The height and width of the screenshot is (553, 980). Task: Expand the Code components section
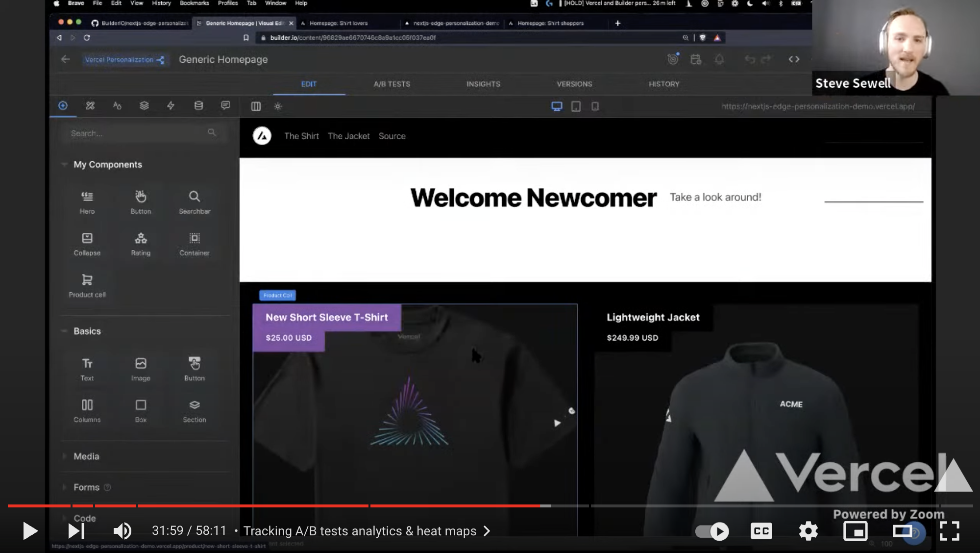point(83,518)
